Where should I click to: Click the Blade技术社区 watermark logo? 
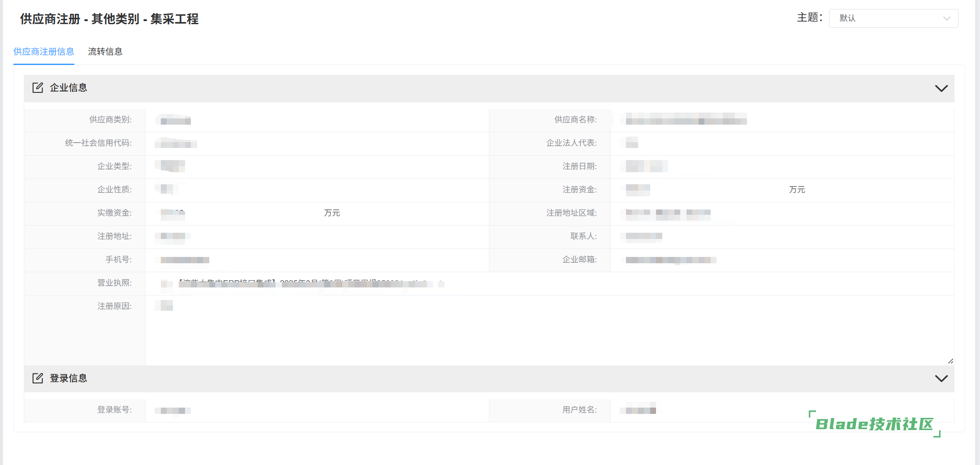click(x=874, y=424)
